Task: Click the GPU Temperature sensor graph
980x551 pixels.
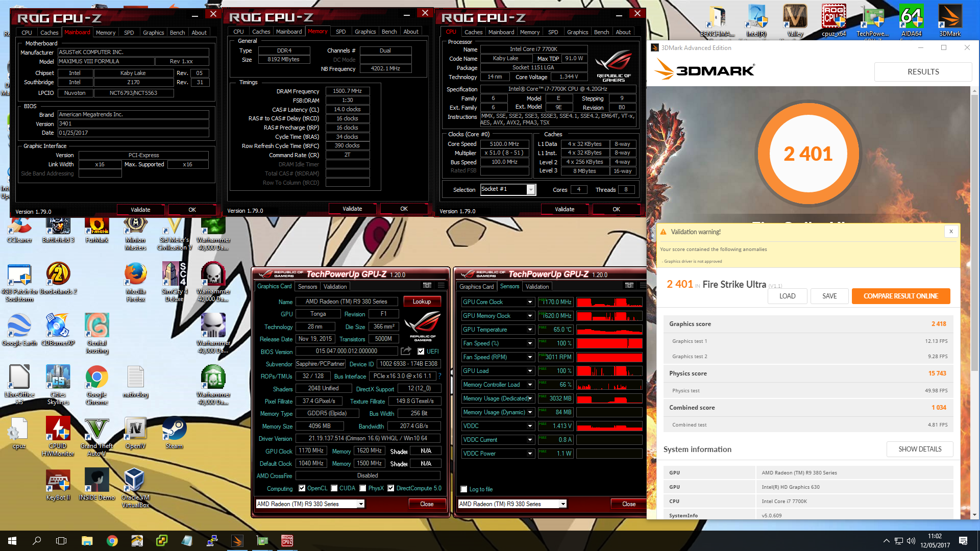Action: 609,330
